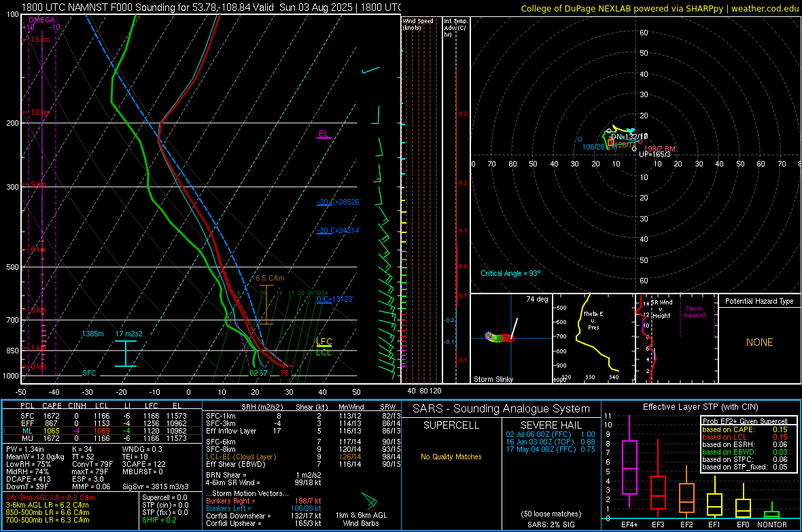This screenshot has height=532, width=802.
Task: Select the SFC parcel row in table
Action: pos(102,416)
